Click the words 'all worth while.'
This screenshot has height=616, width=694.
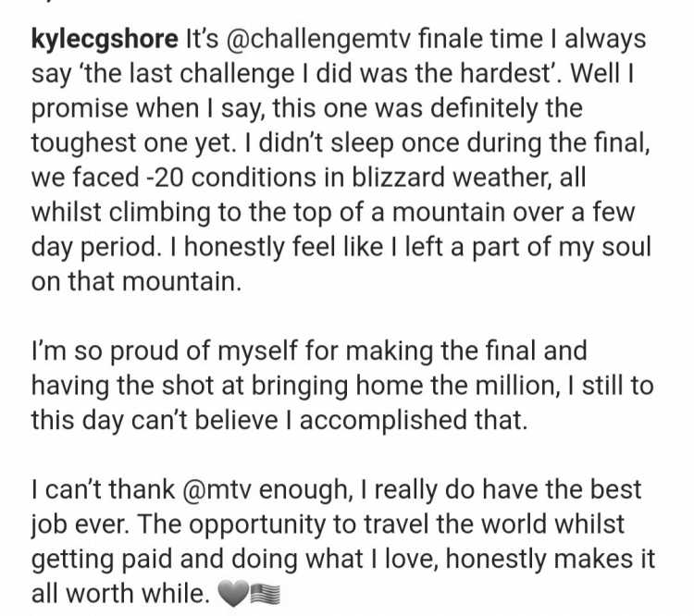(120, 594)
